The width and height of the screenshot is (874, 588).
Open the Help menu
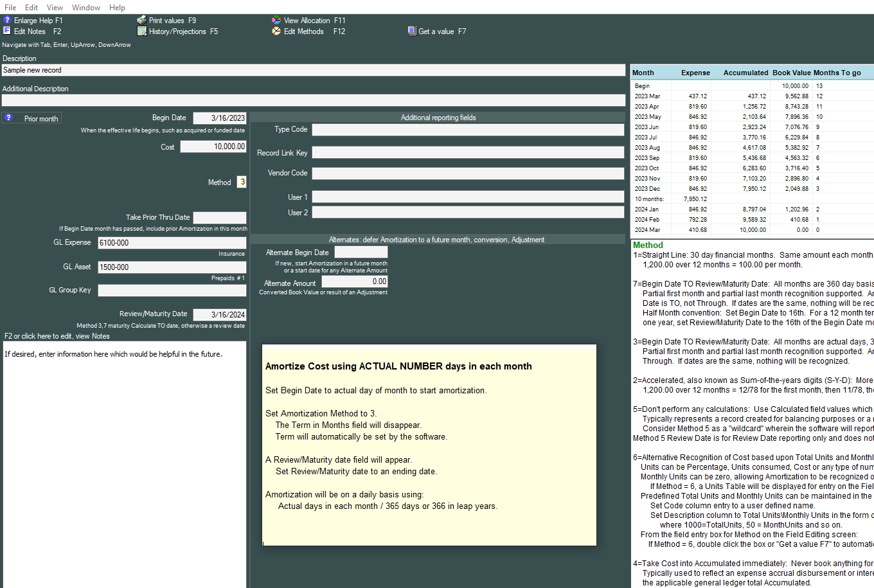117,7
